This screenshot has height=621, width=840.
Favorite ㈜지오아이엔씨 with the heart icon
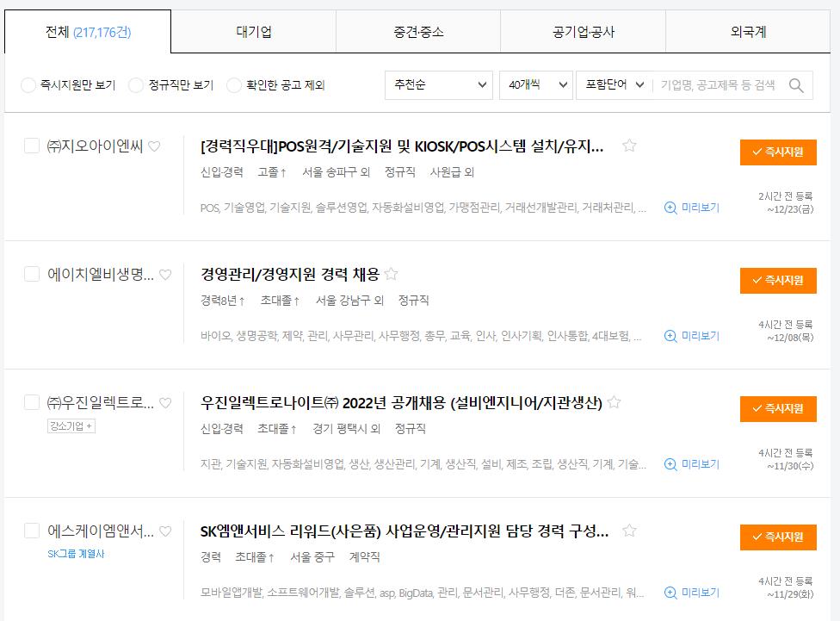pyautogui.click(x=153, y=146)
